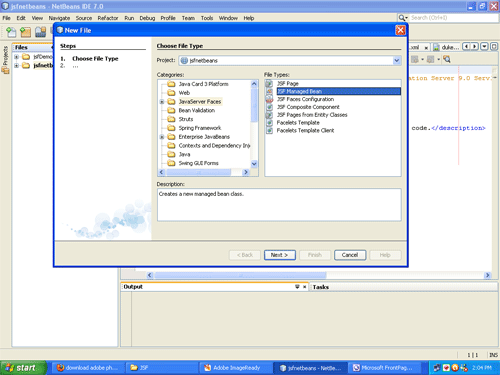The width and height of the screenshot is (500, 375).
Task: Click the Finish button
Action: 315,255
